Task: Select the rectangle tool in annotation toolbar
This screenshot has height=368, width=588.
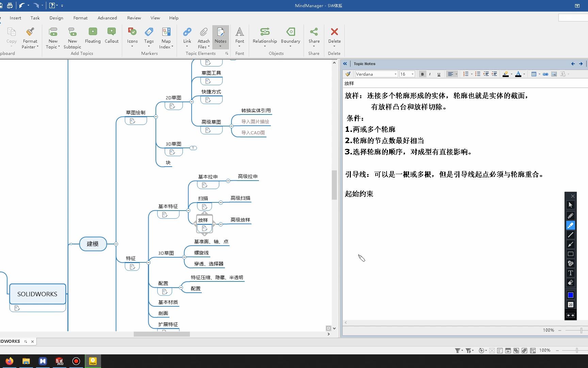Action: point(571,254)
